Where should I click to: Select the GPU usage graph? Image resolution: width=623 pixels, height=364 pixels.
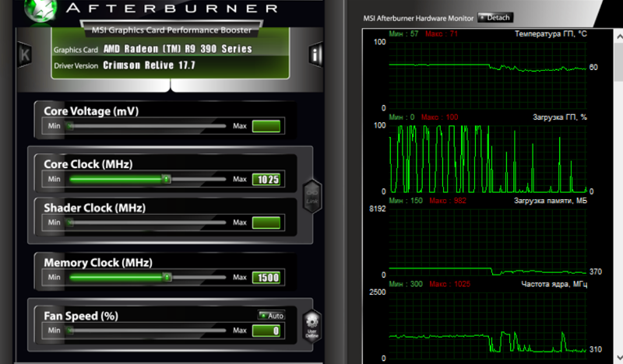[x=487, y=159]
